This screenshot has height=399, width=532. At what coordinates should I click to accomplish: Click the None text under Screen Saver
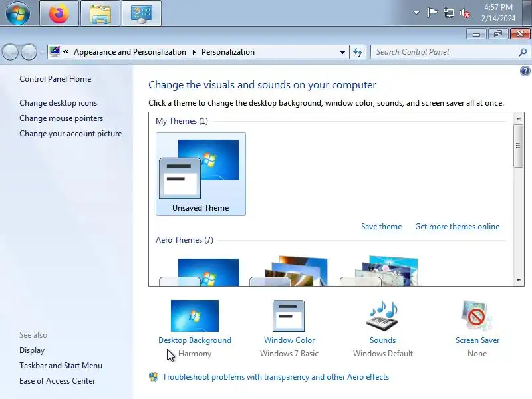477,354
